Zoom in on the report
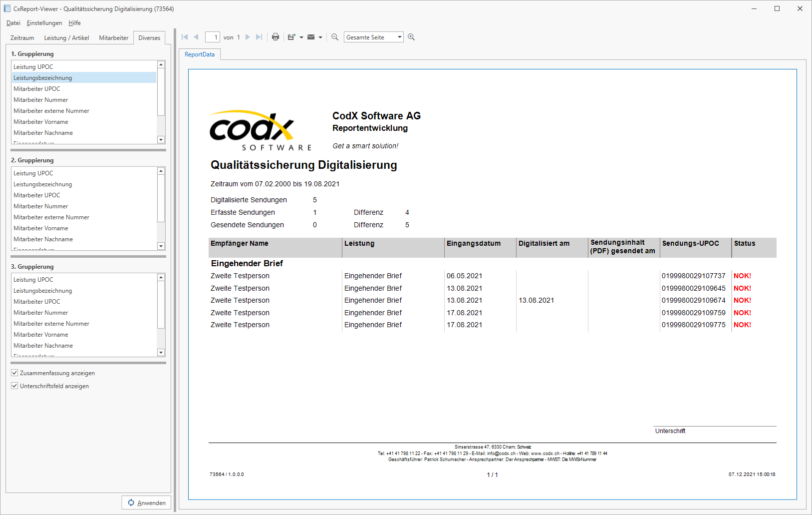Image resolution: width=812 pixels, height=515 pixels. (411, 37)
